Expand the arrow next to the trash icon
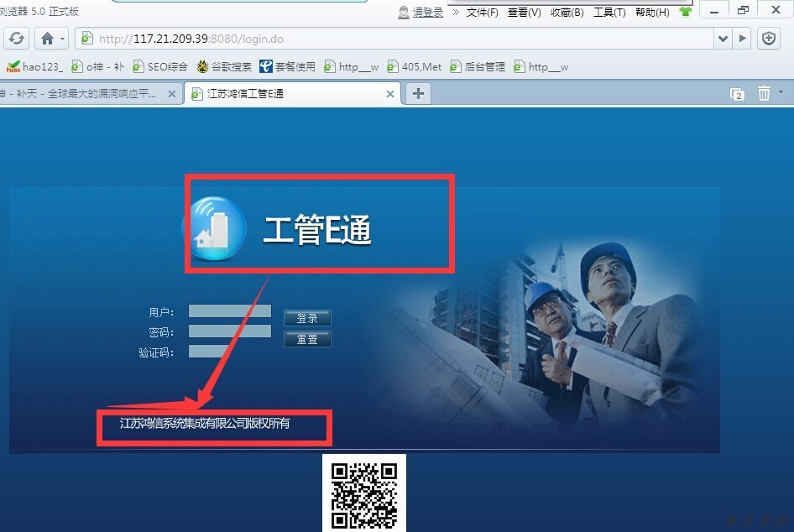The image size is (794, 532). click(x=781, y=92)
